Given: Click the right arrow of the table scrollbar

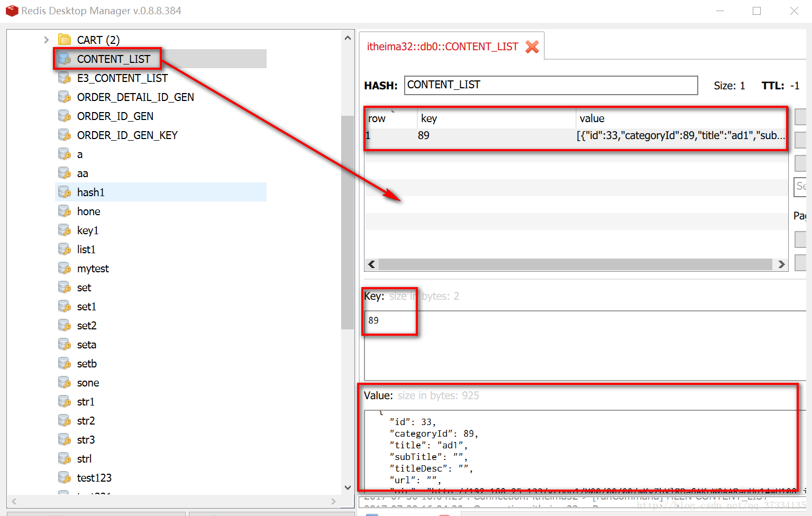Looking at the screenshot, I should 781,264.
